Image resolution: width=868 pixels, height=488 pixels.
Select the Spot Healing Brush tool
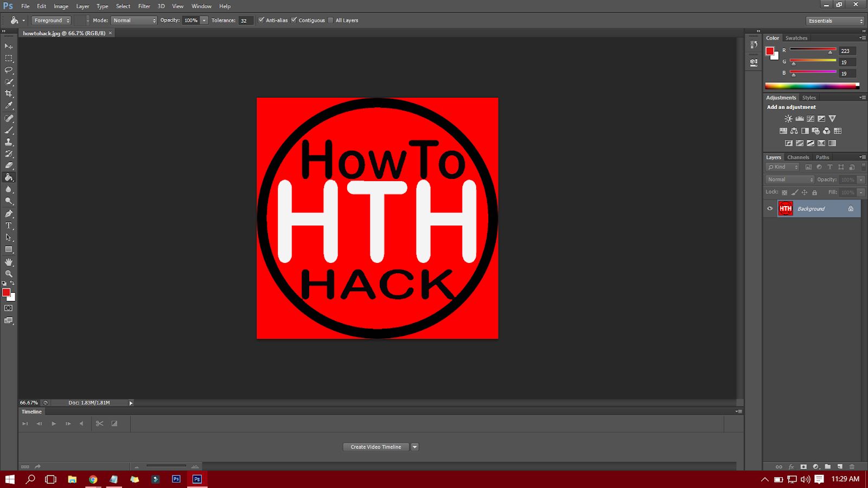(9, 118)
